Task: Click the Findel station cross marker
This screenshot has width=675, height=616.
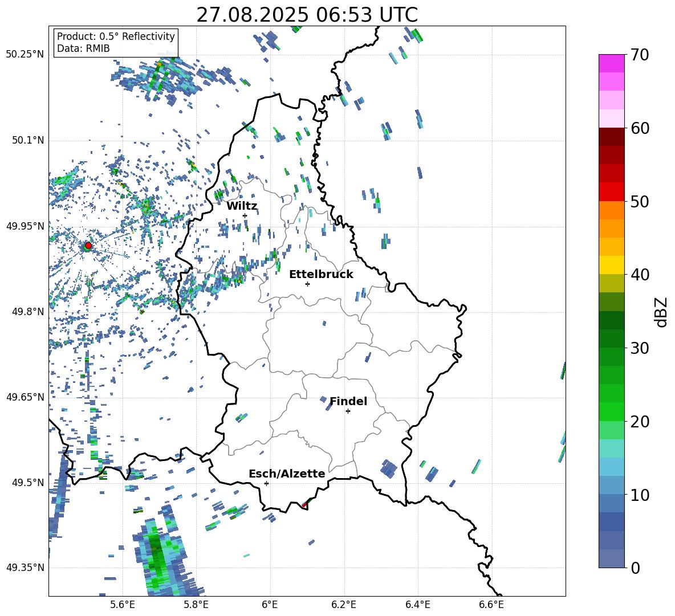Action: pos(348,411)
